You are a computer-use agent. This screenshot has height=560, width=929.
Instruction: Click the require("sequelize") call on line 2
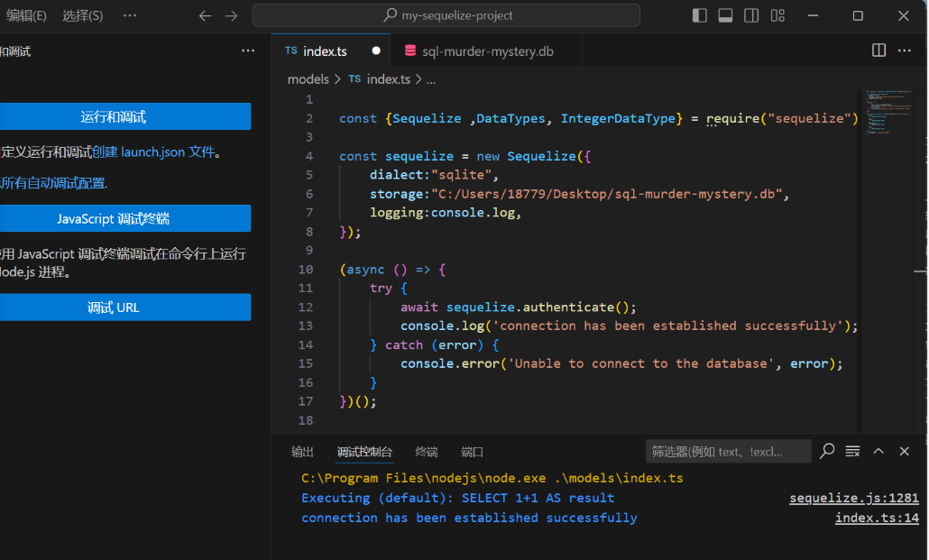tap(782, 118)
